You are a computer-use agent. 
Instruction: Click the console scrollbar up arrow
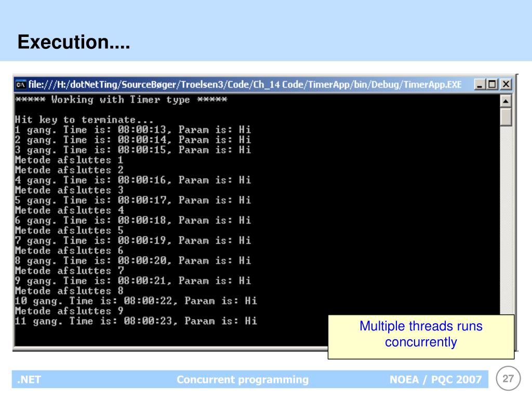coord(506,101)
